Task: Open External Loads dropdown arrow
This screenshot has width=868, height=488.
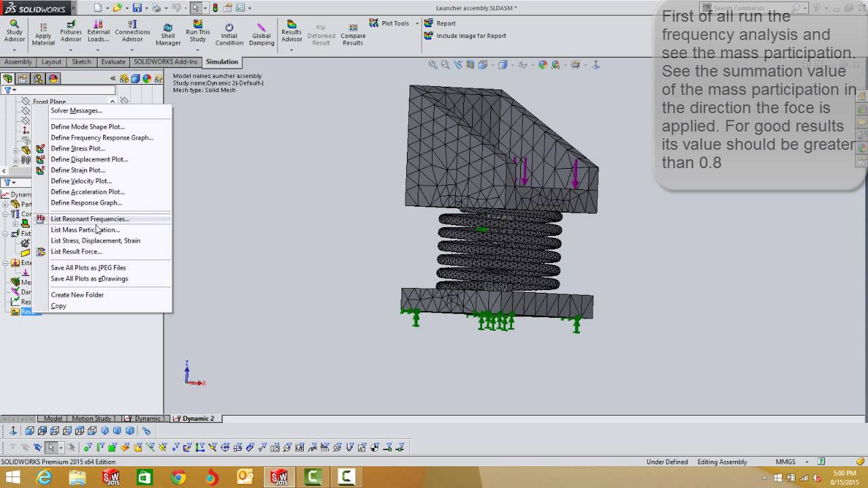Action: [x=98, y=49]
